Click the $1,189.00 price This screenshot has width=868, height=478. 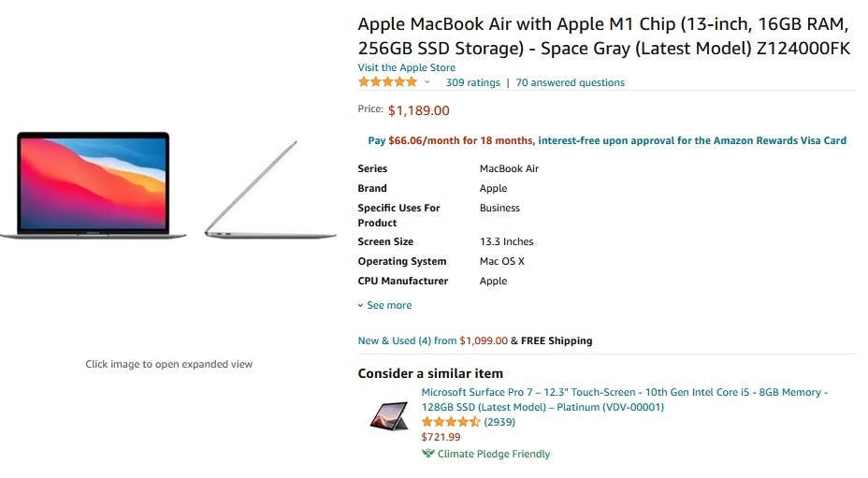[x=418, y=110]
